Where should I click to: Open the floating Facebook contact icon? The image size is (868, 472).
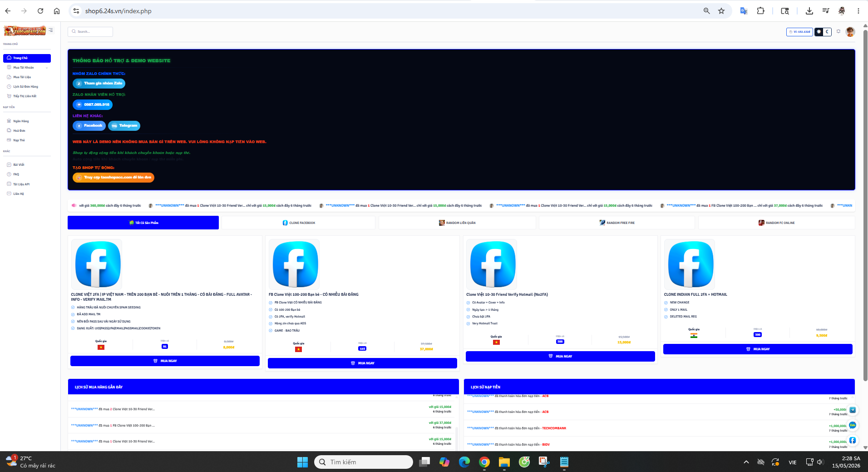853,440
